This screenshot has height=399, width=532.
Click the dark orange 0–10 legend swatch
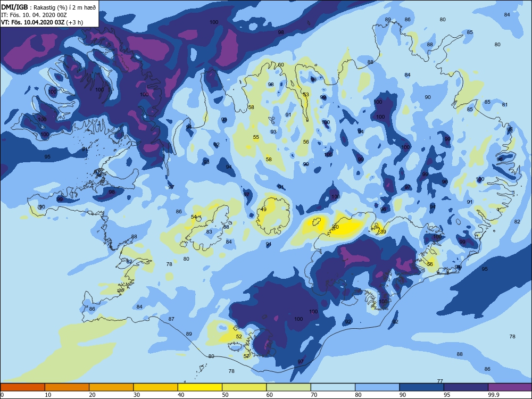point(22,387)
